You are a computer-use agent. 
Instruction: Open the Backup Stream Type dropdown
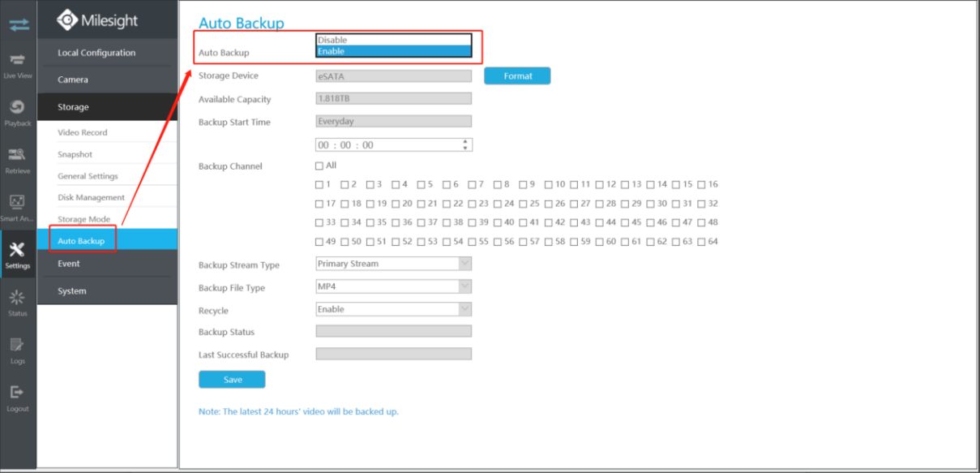393,264
